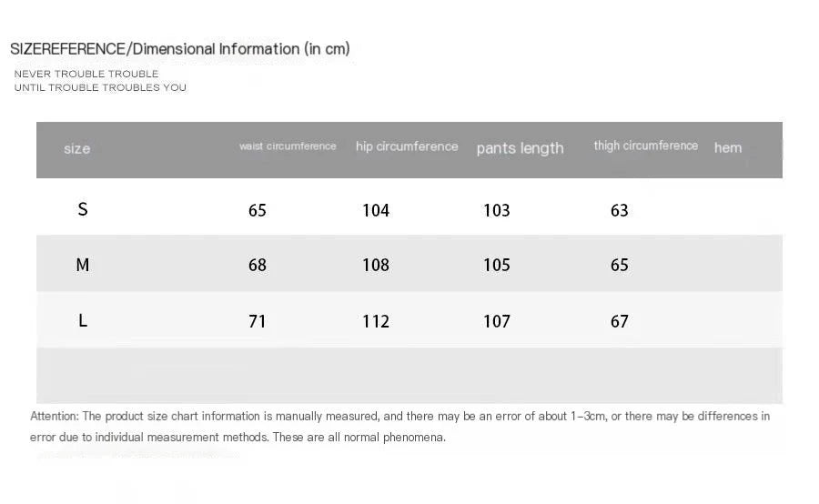This screenshot has width=819, height=504.
Task: Click the 'hip circumference' header
Action: click(x=407, y=146)
